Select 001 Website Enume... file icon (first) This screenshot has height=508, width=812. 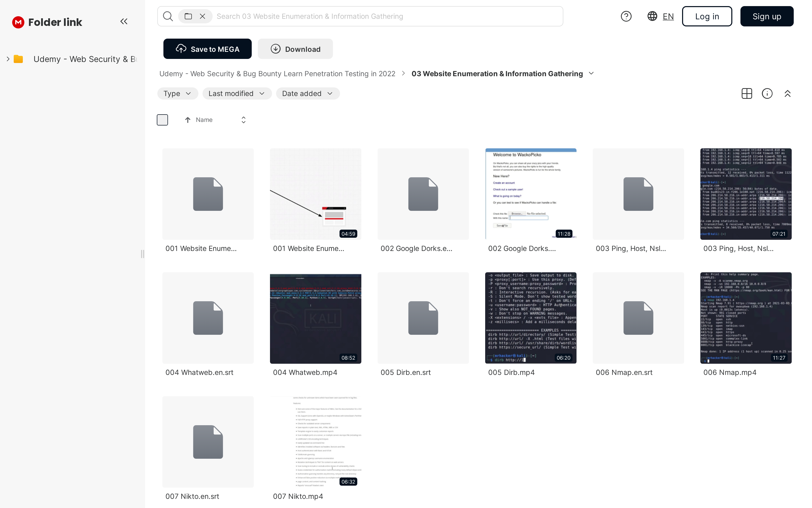(x=208, y=194)
